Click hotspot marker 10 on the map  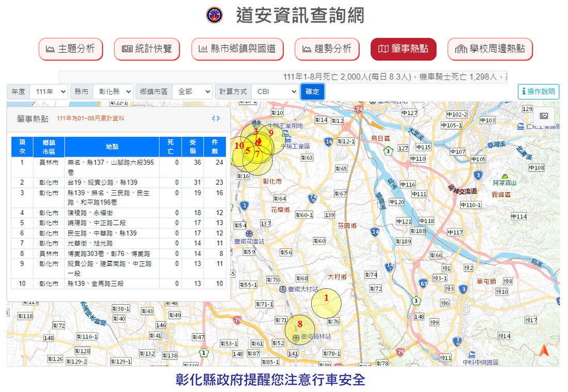point(239,146)
